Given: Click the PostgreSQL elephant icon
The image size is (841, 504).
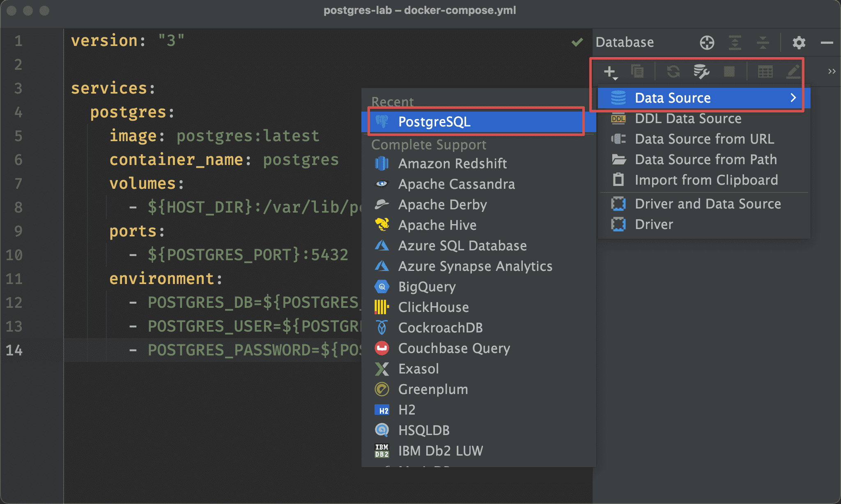Looking at the screenshot, I should 382,121.
